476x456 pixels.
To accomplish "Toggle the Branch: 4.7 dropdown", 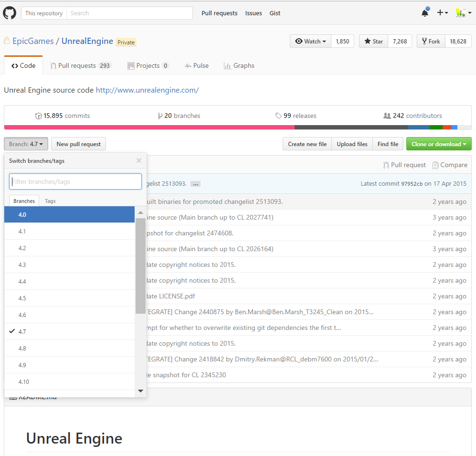I will (x=26, y=144).
